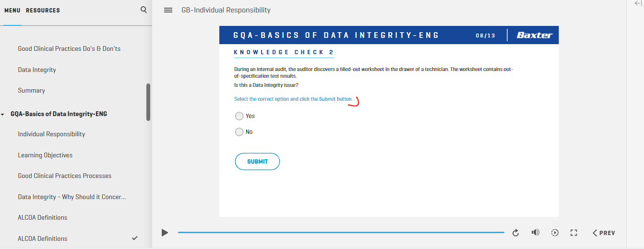Click the playback progress seekbar
Viewport: 644px width, 249px height.
click(341, 233)
